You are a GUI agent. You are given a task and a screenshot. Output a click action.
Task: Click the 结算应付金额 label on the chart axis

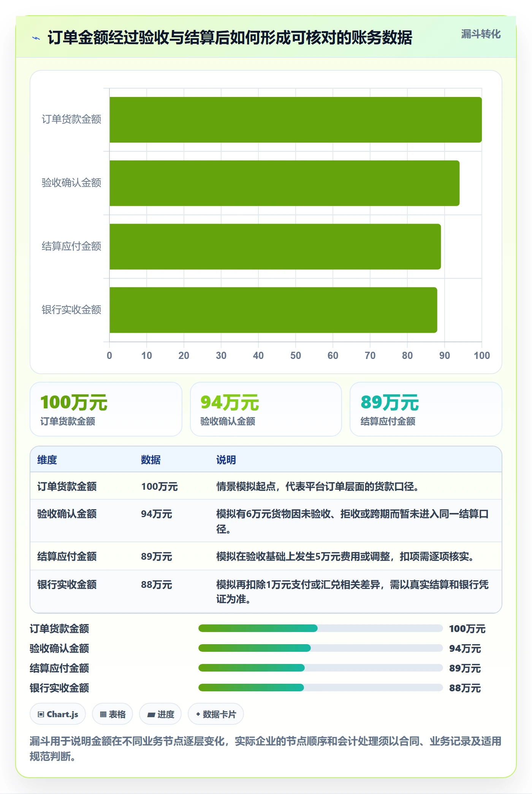(x=71, y=246)
